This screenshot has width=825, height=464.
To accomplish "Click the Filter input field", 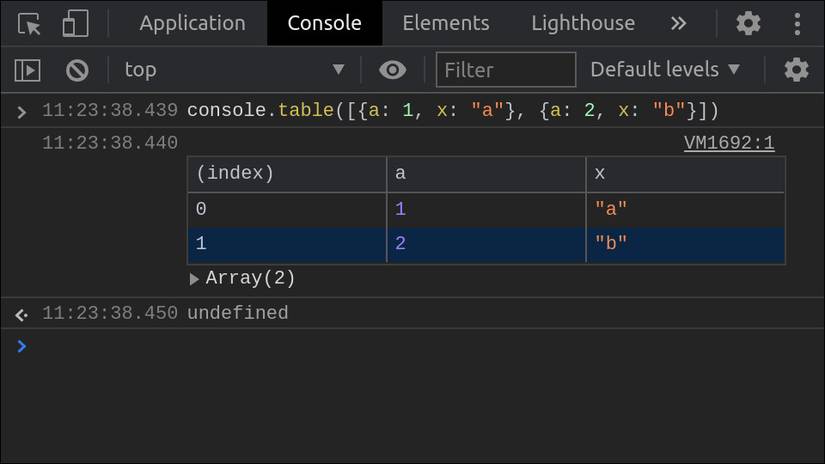I will 506,70.
